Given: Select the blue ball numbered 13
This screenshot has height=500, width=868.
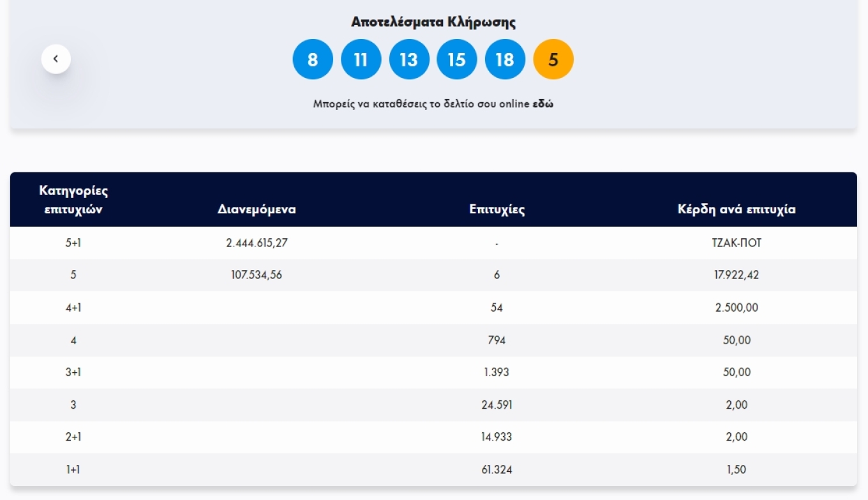Looking at the screenshot, I should [x=408, y=59].
